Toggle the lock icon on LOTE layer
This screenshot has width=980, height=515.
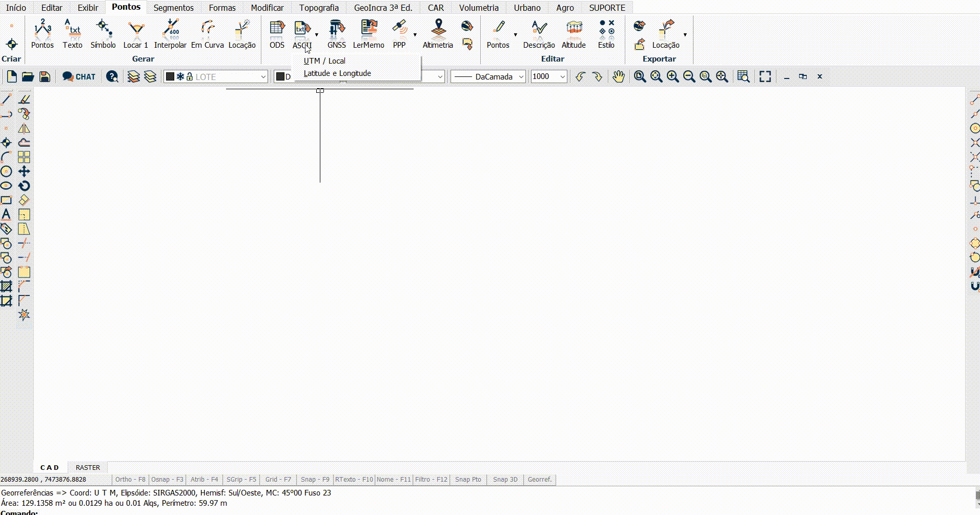[x=189, y=76]
